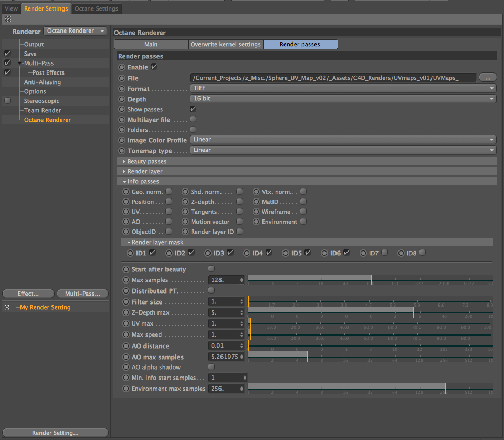504x440 pixels.
Task: Switch to the View tab
Action: click(x=11, y=9)
